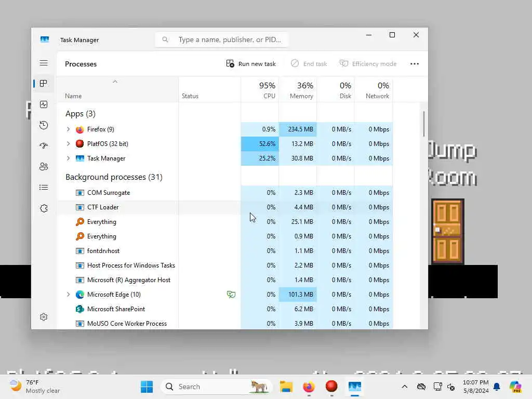Expand the Microsoft Edge (10) process group
Screen dimensions: 532x399
pos(68,295)
